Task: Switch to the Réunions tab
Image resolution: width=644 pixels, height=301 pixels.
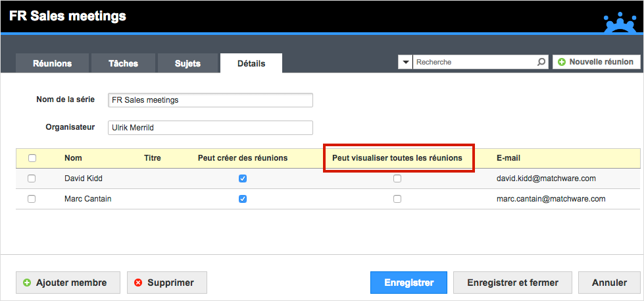Action: click(52, 63)
